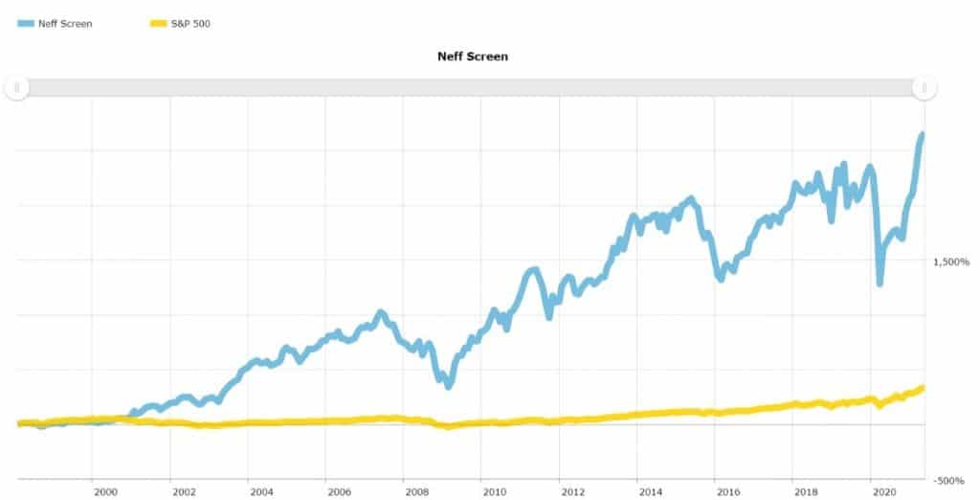Screen dimensions: 980x500
Task: Click the blue line's 2009 low point
Action: pos(448,386)
